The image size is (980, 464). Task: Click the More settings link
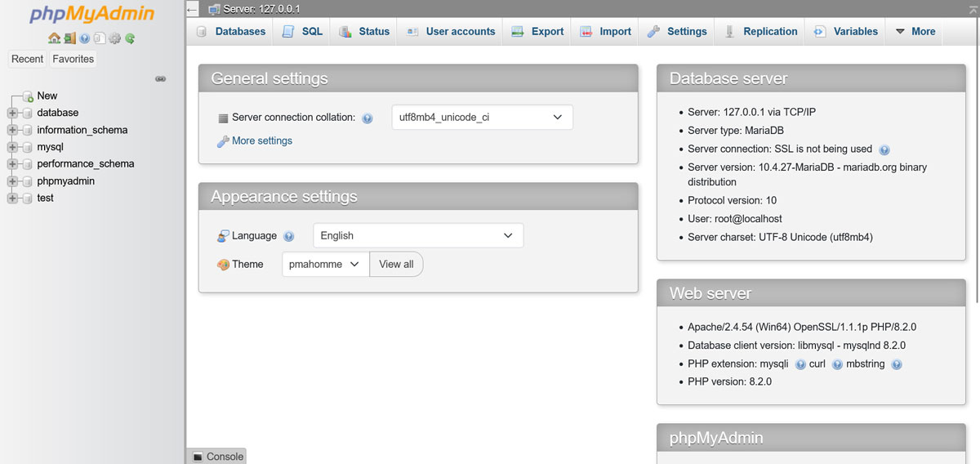click(261, 141)
